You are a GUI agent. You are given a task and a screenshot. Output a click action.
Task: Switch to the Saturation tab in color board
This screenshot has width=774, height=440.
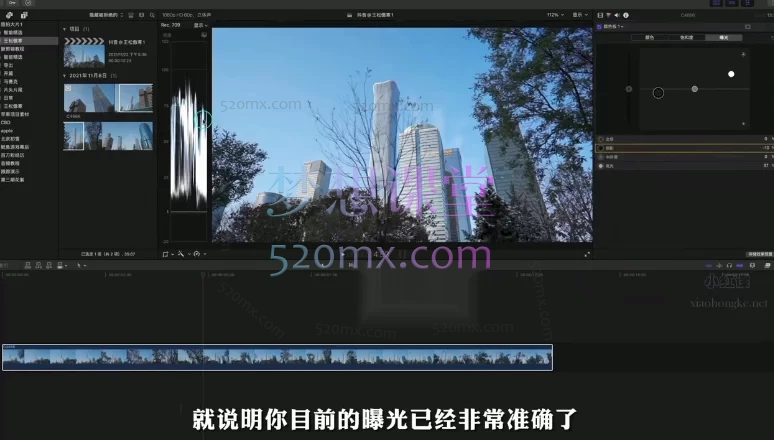point(686,37)
